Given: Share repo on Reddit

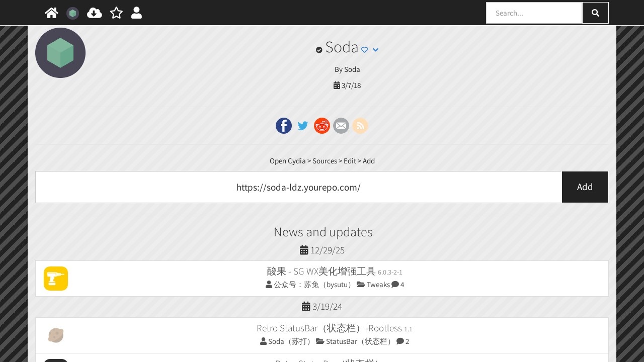Looking at the screenshot, I should [322, 126].
